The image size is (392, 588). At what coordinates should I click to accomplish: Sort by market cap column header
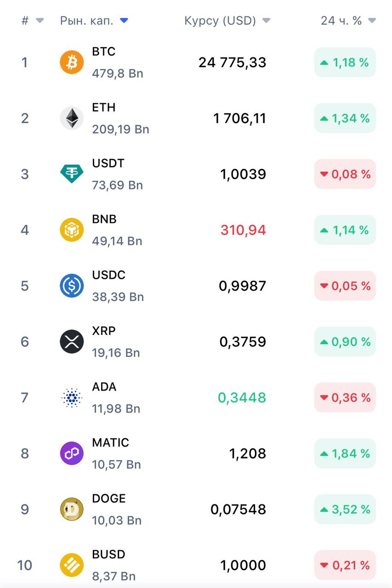(87, 21)
